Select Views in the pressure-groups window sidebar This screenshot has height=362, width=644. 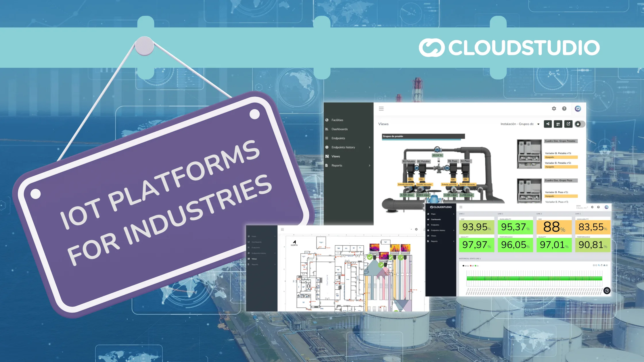coord(336,156)
